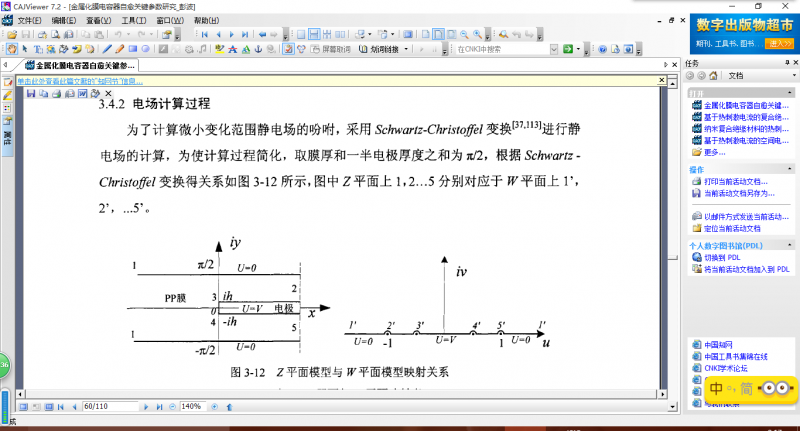
Task: Click the yellow highlight text tool
Action: 219,49
